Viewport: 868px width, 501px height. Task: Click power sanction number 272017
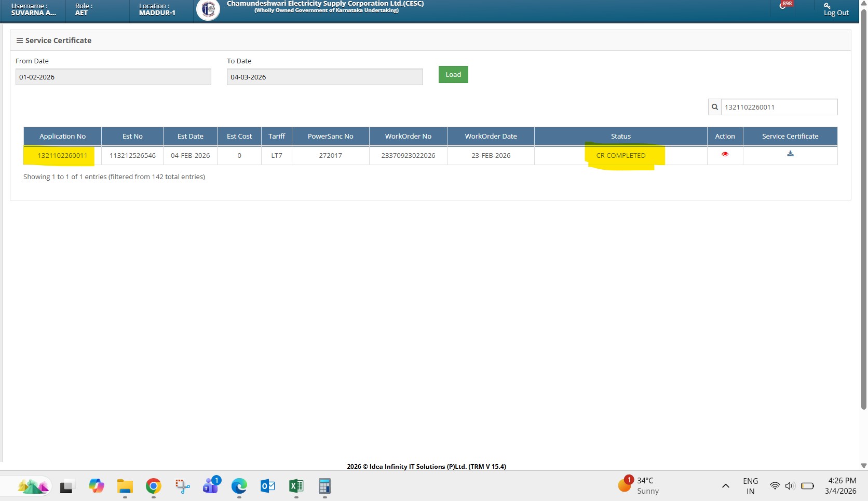tap(331, 155)
